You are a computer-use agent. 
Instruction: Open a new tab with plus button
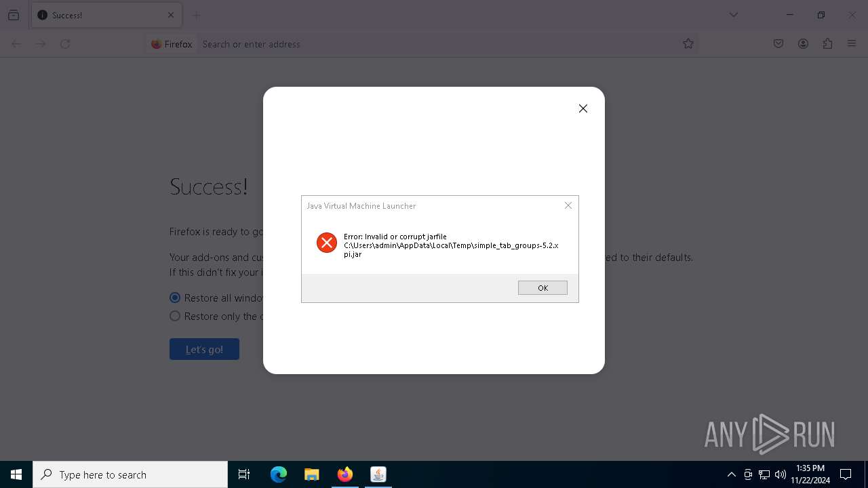pyautogui.click(x=196, y=15)
